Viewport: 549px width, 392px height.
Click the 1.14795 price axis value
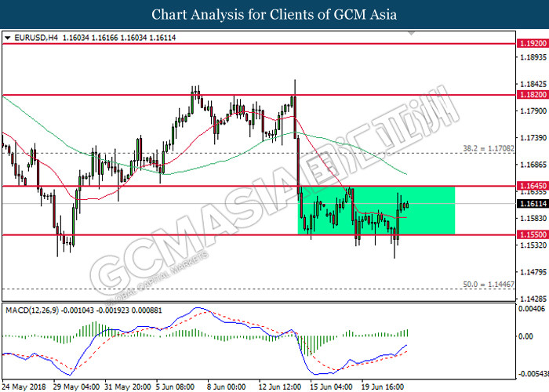coord(533,272)
